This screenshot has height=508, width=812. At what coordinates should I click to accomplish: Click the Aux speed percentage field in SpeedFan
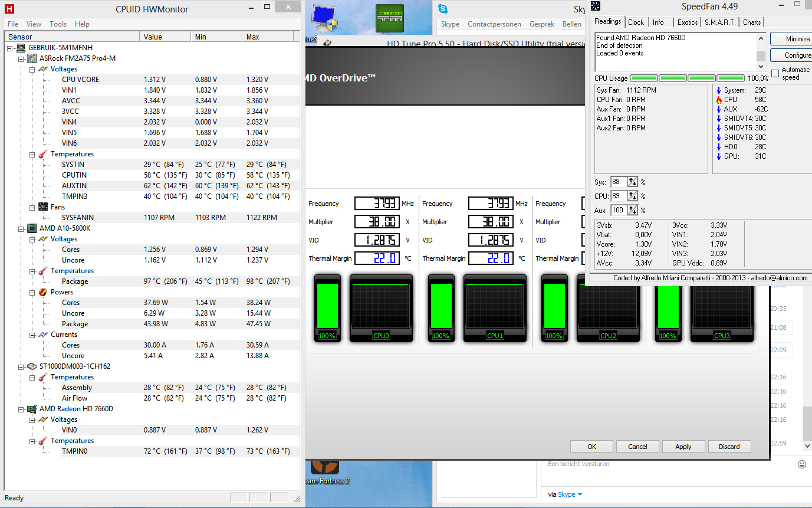pos(619,210)
